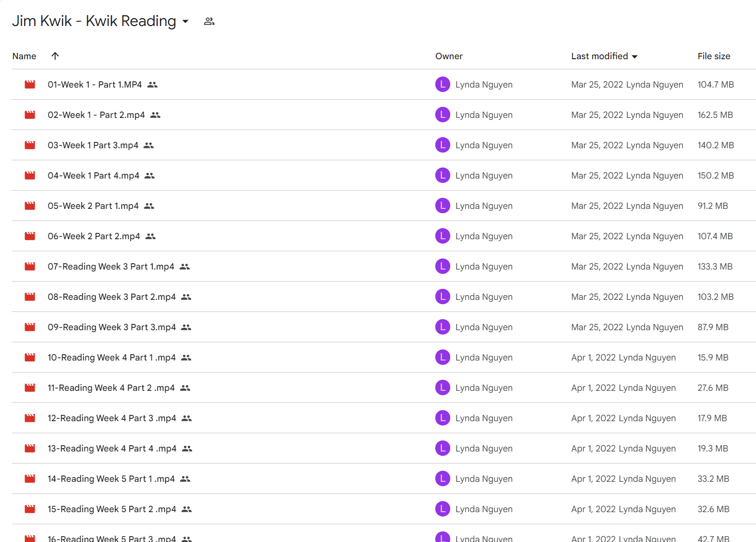
Task: Click the shared people icon beside folder title
Action: click(209, 21)
